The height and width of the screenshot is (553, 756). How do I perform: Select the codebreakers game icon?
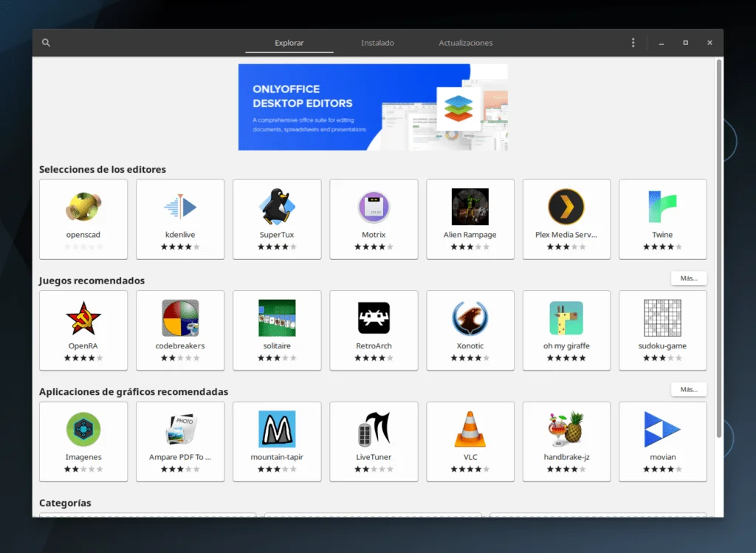pyautogui.click(x=180, y=318)
